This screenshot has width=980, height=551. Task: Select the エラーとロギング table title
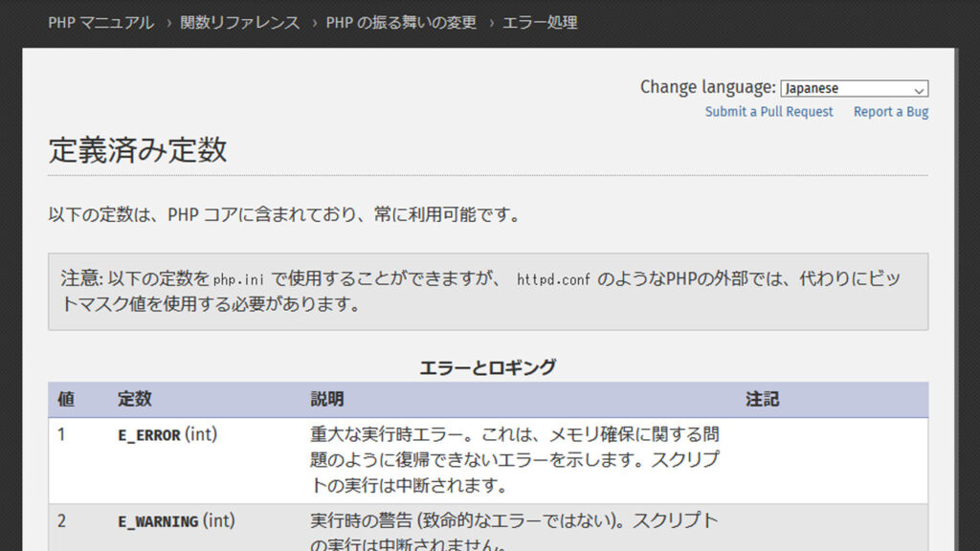coord(489,365)
